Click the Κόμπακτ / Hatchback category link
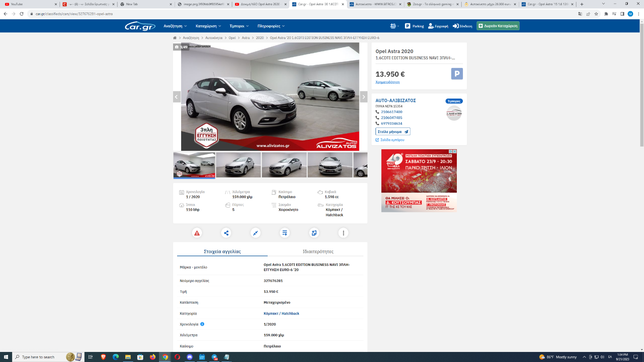 point(281,313)
